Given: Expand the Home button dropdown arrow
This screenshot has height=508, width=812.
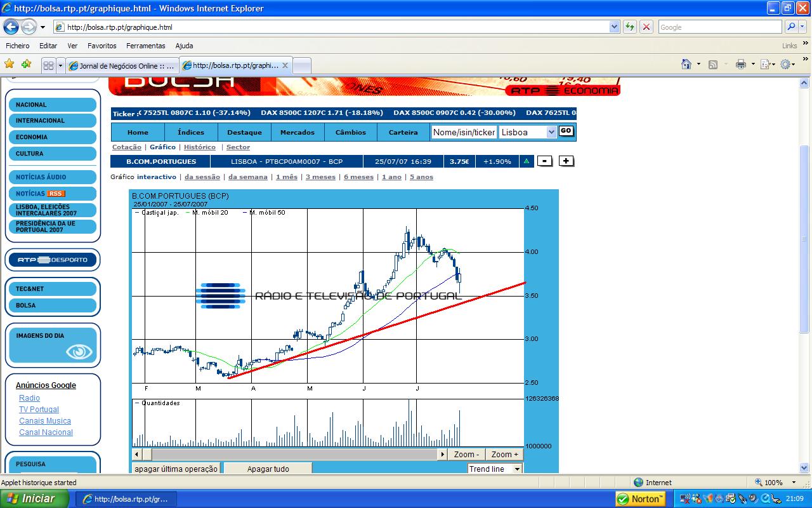Looking at the screenshot, I should click(x=698, y=64).
